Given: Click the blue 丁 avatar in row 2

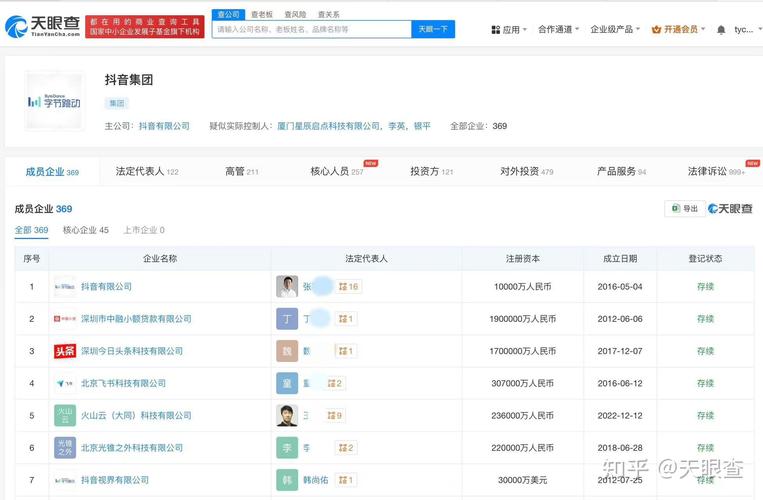Looking at the screenshot, I should 287,319.
